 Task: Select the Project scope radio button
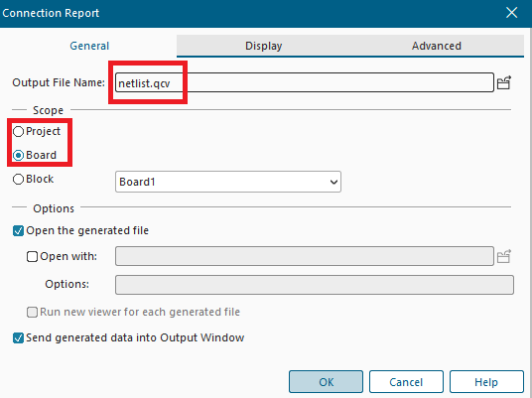(18, 131)
